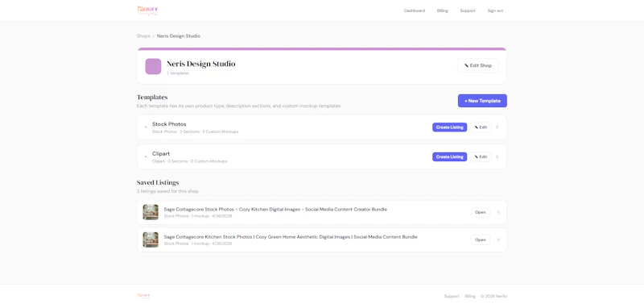Edit the Stock Photos template
The image size is (644, 308).
[481, 127]
